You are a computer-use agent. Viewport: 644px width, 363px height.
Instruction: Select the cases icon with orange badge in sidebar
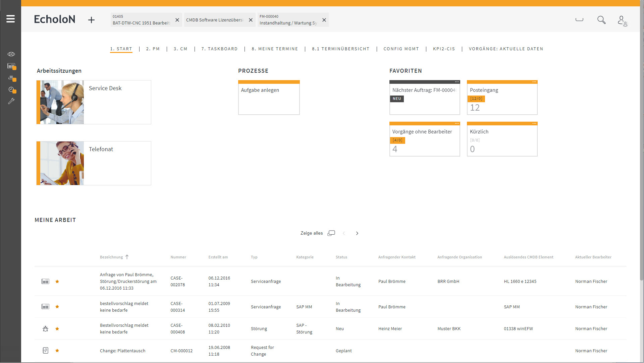(11, 66)
